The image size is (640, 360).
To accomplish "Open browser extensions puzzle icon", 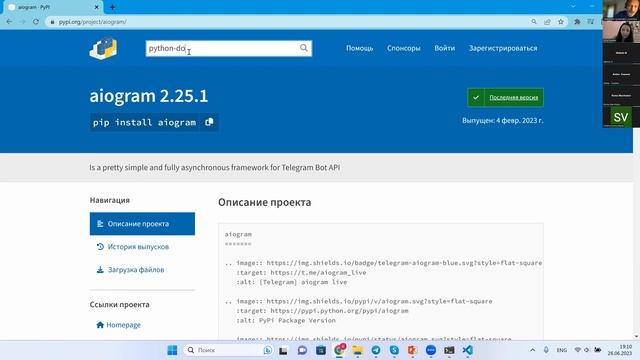I will pyautogui.click(x=577, y=22).
